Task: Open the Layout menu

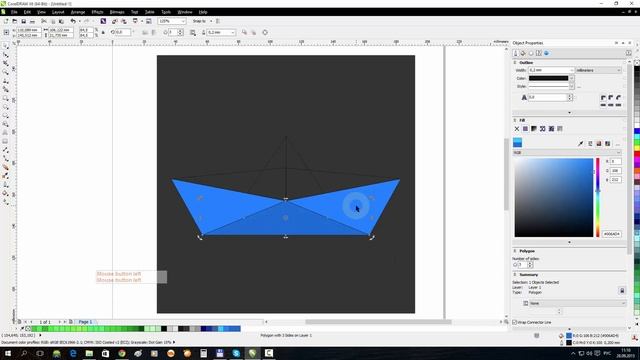Action: [x=58, y=12]
